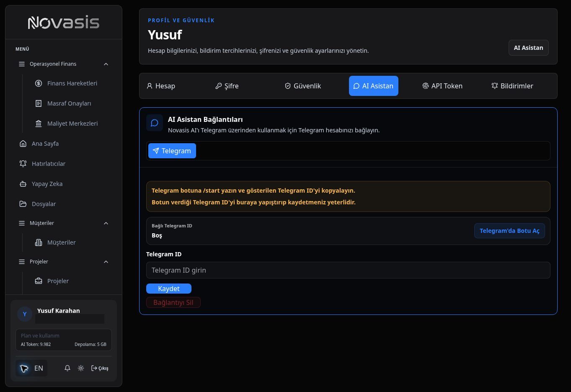The width and height of the screenshot is (571, 392).
Task: Select the AI Asistan tab in the tab bar
Action: click(x=374, y=86)
